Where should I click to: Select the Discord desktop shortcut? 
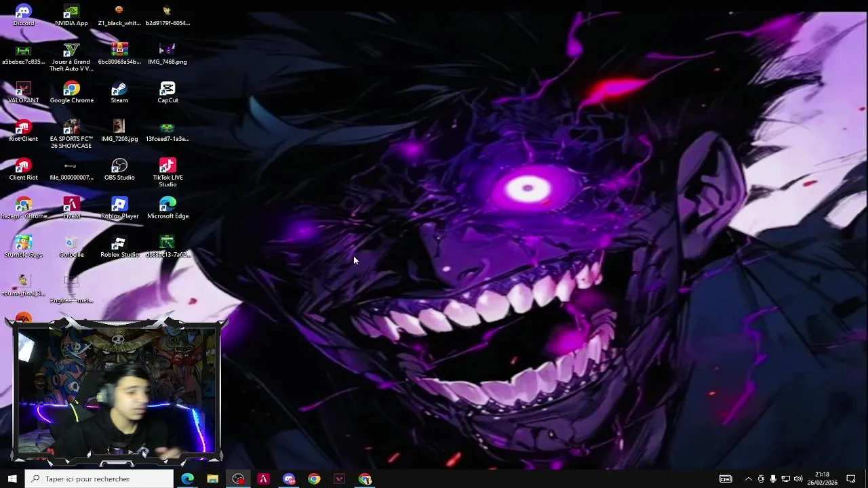click(x=24, y=16)
